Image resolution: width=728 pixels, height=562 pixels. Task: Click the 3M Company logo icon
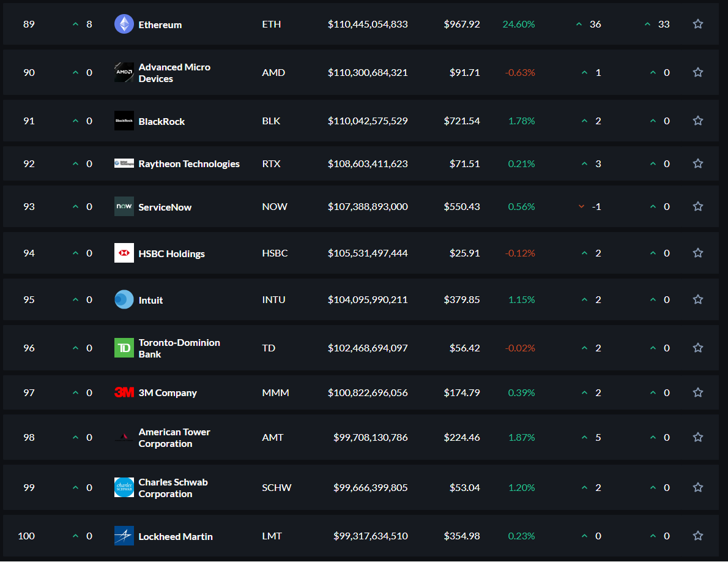124,392
